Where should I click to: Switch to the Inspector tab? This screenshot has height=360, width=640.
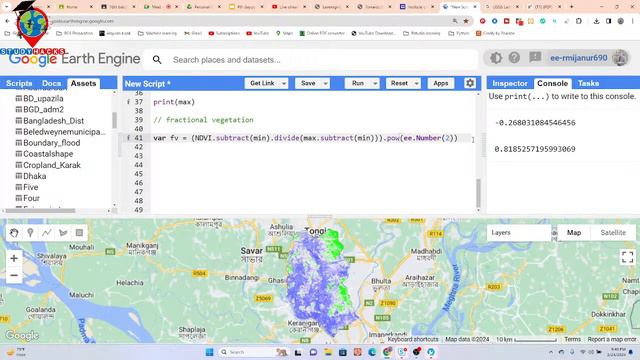[x=510, y=83]
